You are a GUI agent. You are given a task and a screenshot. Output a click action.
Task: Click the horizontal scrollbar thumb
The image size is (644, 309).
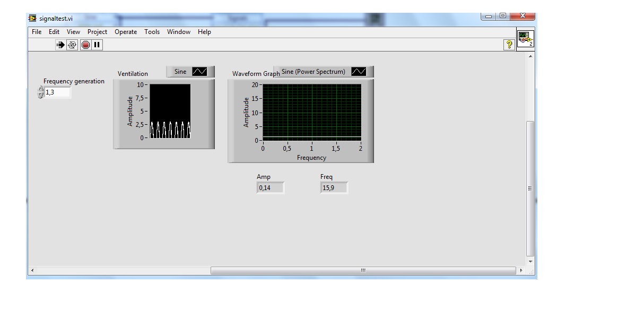[x=363, y=271]
